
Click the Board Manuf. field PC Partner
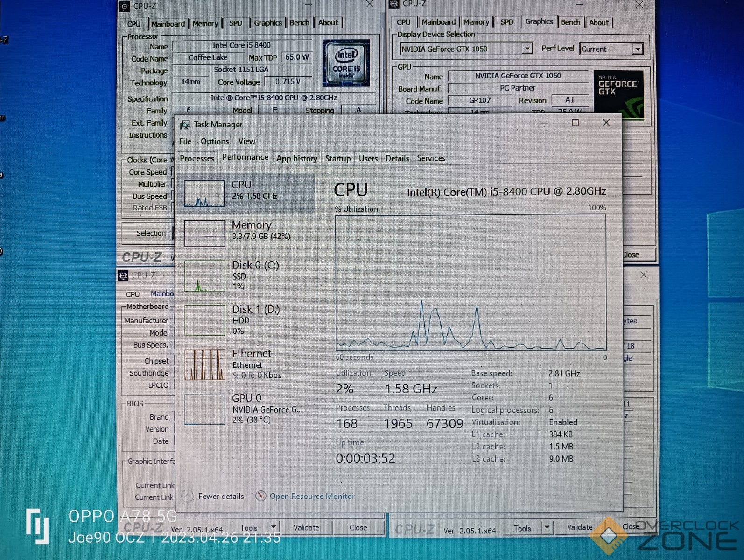pyautogui.click(x=518, y=88)
